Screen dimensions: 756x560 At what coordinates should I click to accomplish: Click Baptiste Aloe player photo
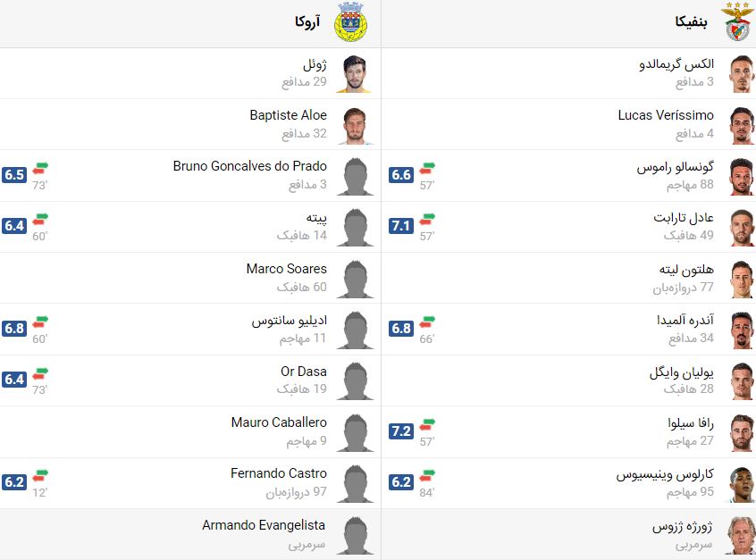point(354,125)
